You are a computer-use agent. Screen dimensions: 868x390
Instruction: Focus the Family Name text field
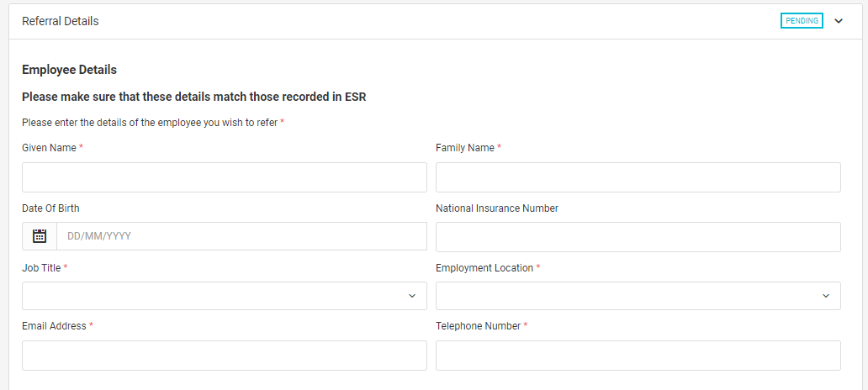click(638, 177)
